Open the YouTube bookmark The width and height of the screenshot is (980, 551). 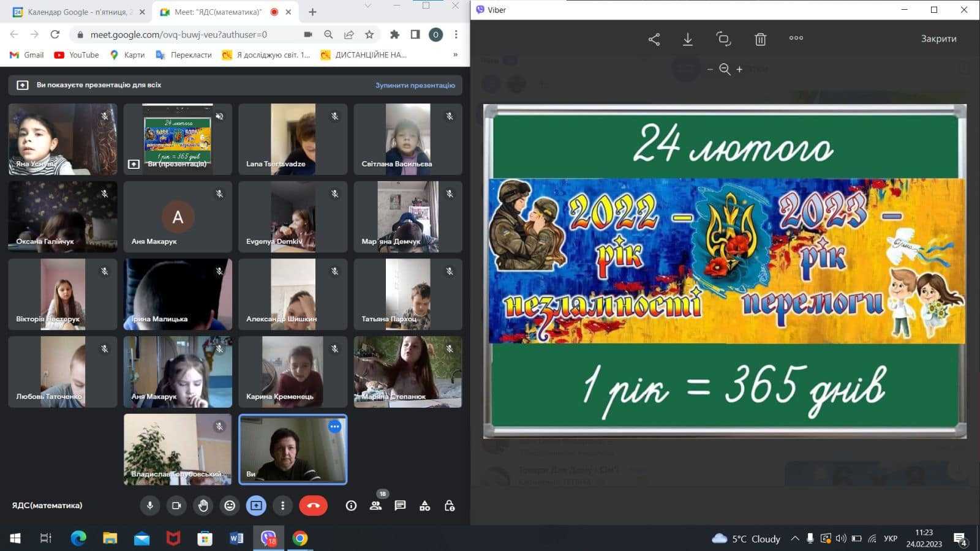[77, 54]
